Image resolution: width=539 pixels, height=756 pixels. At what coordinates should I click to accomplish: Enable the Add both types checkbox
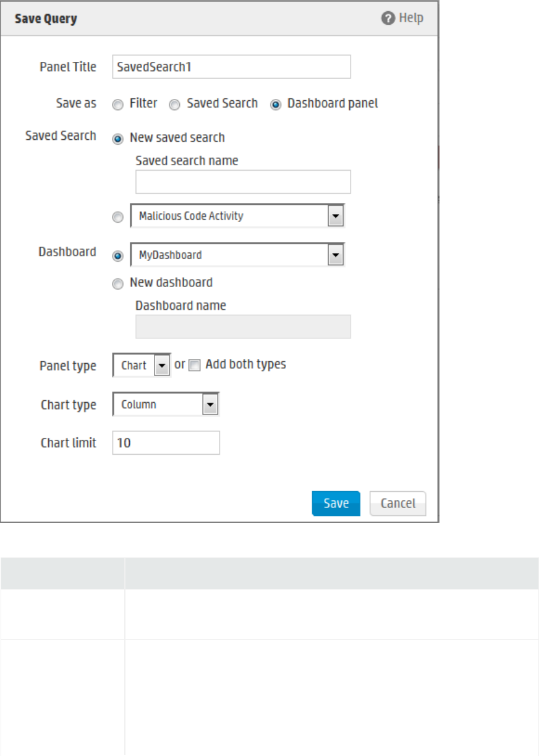pyautogui.click(x=194, y=366)
